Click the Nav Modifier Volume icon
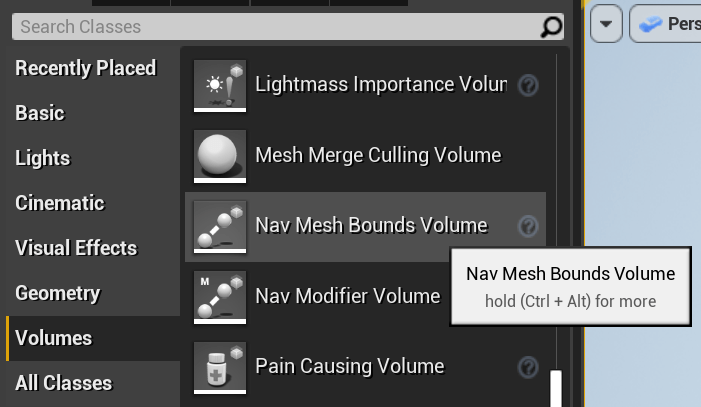Viewport: 701px width, 407px height. point(220,297)
